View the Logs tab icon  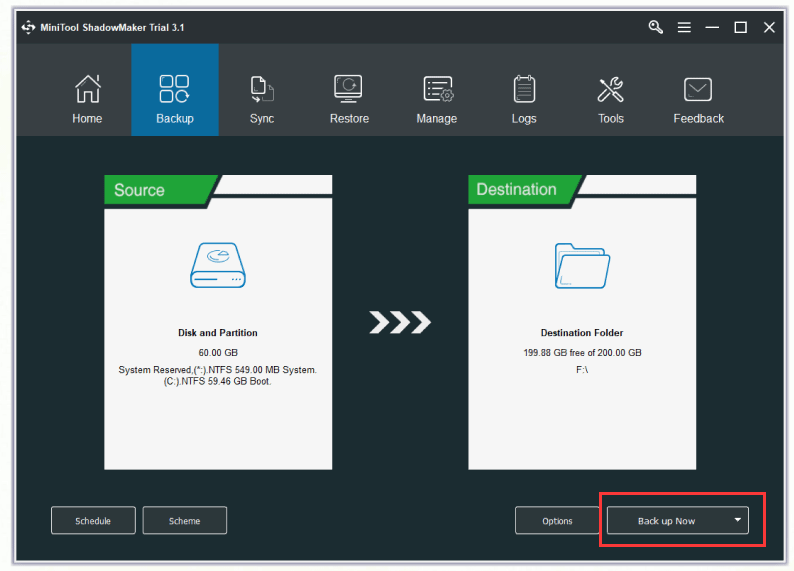pos(524,89)
